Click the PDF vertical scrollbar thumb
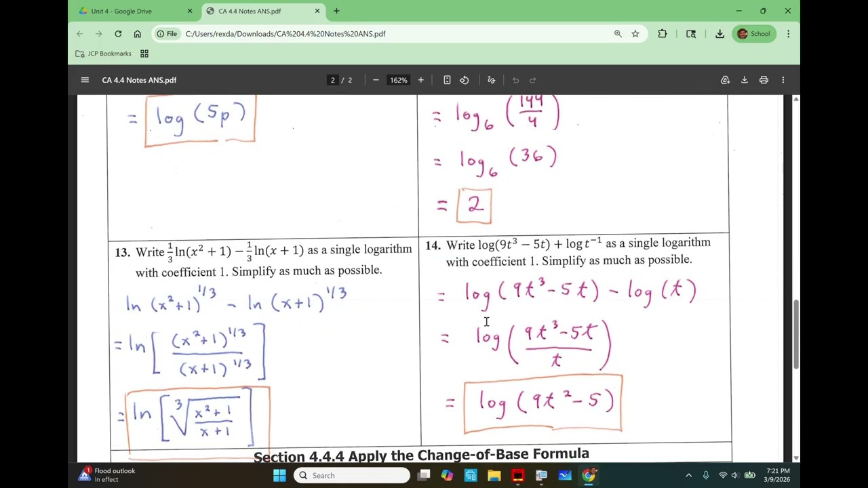The height and width of the screenshot is (488, 868). point(796,334)
